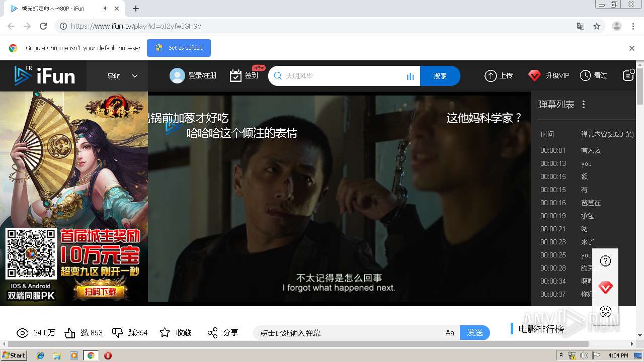
Task: Click the 4:04 PM system clock
Action: [618, 355]
